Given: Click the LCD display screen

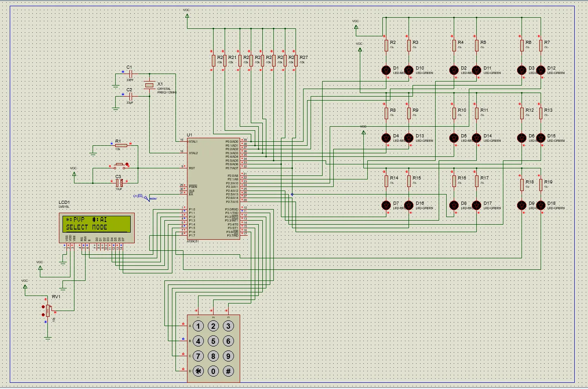Looking at the screenshot, I should tap(97, 224).
